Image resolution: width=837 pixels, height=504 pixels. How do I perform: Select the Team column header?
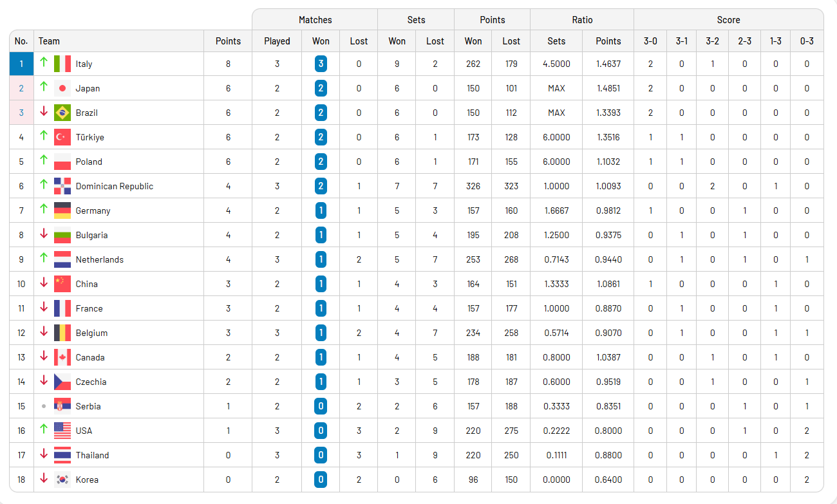[49, 41]
